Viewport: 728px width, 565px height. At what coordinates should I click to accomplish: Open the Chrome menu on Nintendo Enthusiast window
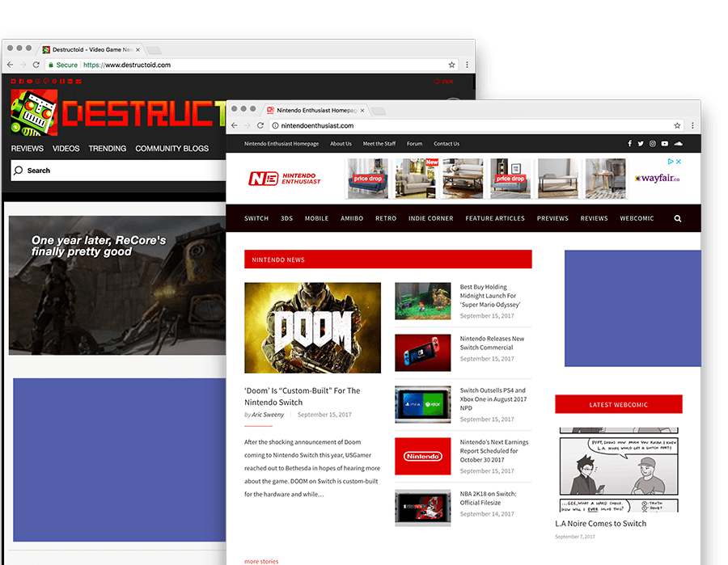pos(692,126)
